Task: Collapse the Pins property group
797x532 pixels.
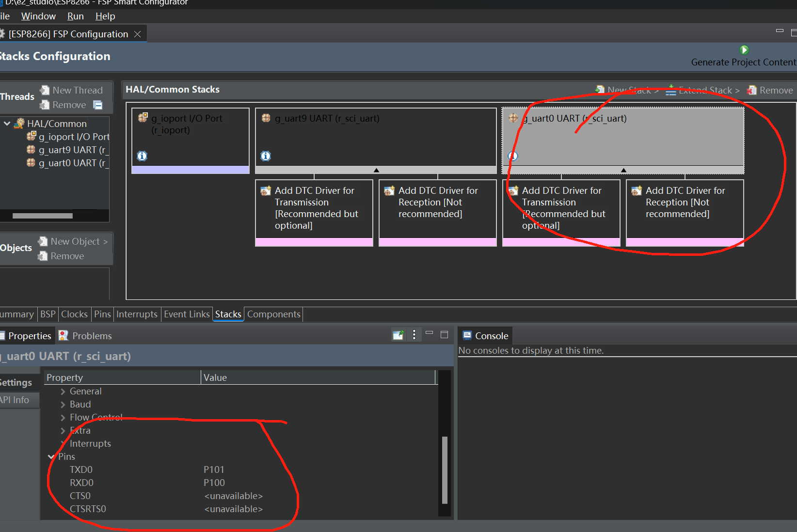Action: coord(51,457)
